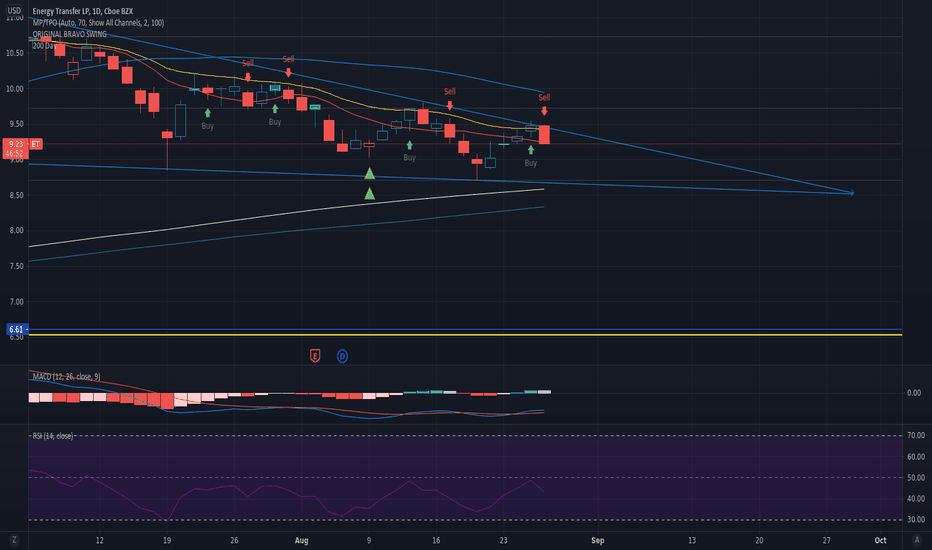
Task: Click the 10.50 price axis label
Action: pyautogui.click(x=15, y=53)
